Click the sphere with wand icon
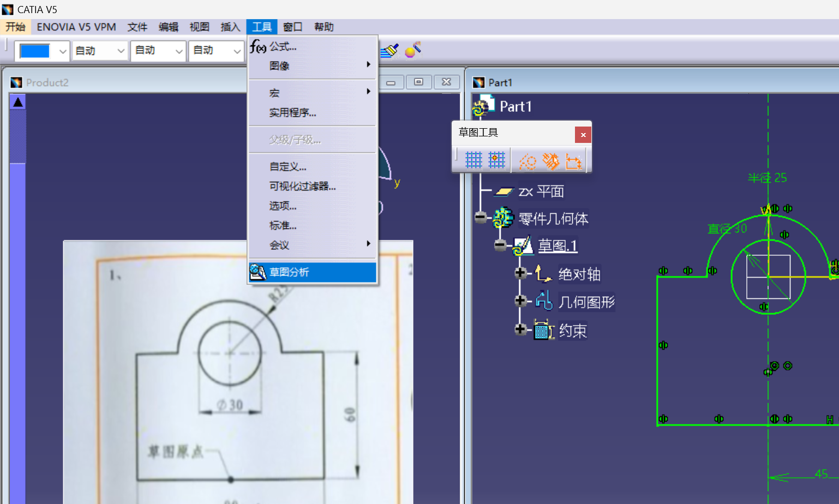Image resolution: width=839 pixels, height=504 pixels. coord(413,50)
